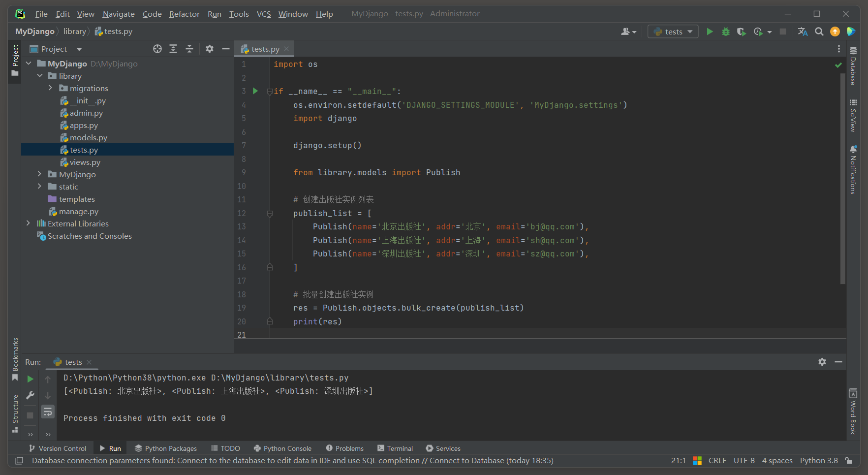Run the tests configuration with green play button

click(710, 32)
